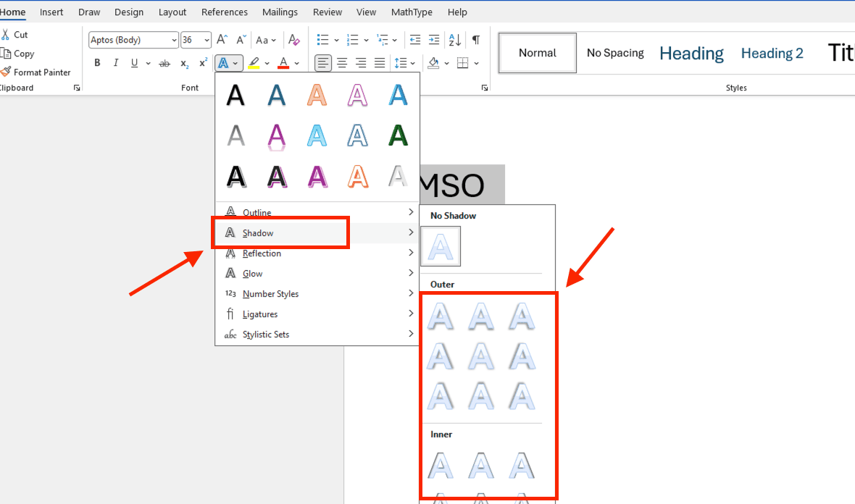The width and height of the screenshot is (855, 504).
Task: Select the No Shadow preset swatch
Action: (x=441, y=246)
